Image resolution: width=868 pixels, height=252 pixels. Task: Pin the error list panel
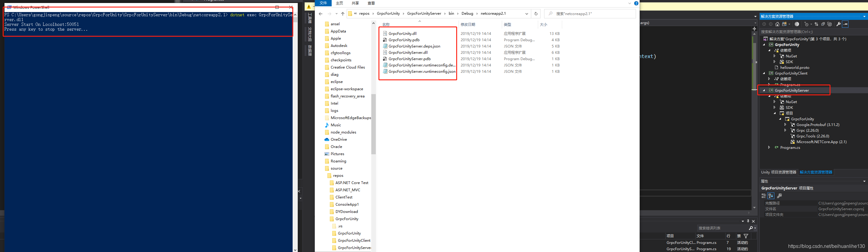pyautogui.click(x=748, y=222)
